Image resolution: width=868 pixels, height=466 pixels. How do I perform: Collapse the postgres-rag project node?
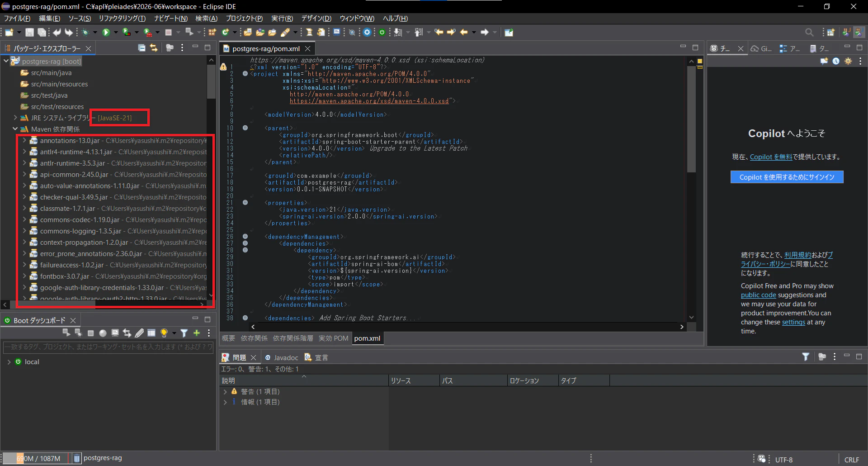(x=6, y=61)
